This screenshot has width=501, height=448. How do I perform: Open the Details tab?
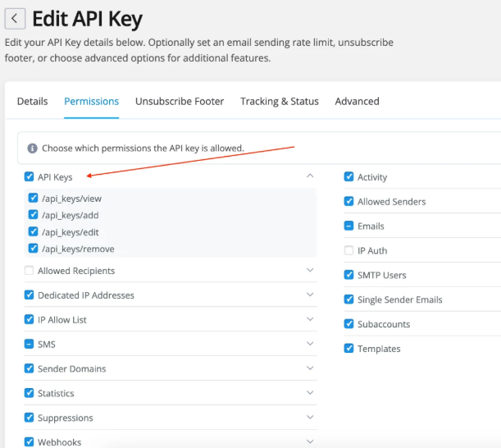(x=33, y=102)
